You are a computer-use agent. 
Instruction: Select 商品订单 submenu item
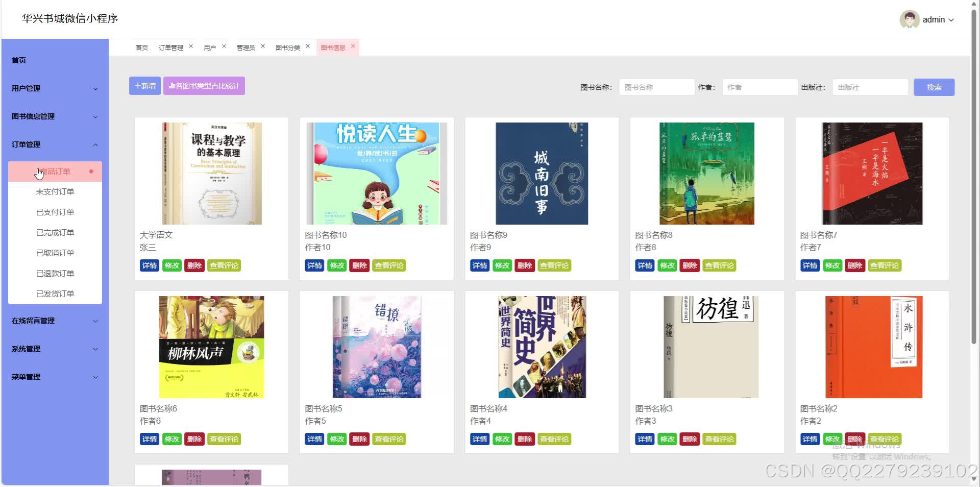pos(55,172)
